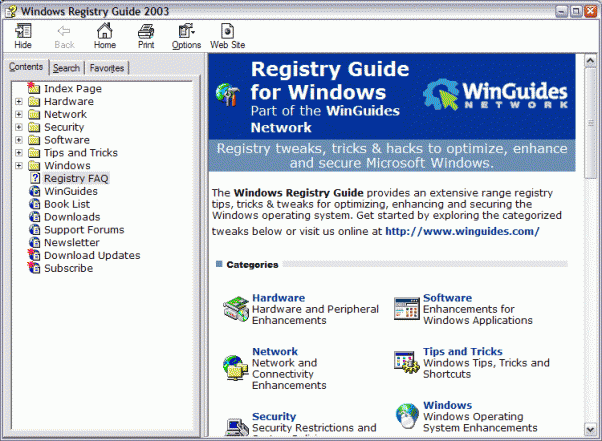Click the Download Updates starred icon
Image resolution: width=602 pixels, height=441 pixels.
tap(34, 255)
